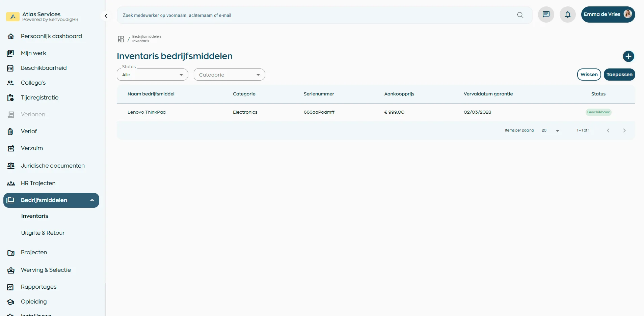Viewport: 644px width, 316px height.
Task: Open the Verlof menu label
Action: (x=29, y=131)
